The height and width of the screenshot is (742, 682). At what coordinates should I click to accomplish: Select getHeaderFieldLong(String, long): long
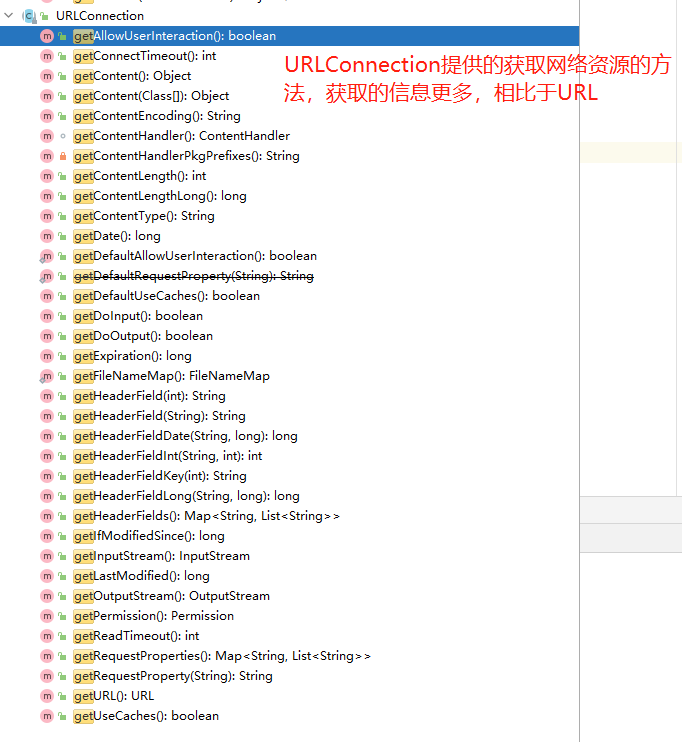click(x=186, y=496)
